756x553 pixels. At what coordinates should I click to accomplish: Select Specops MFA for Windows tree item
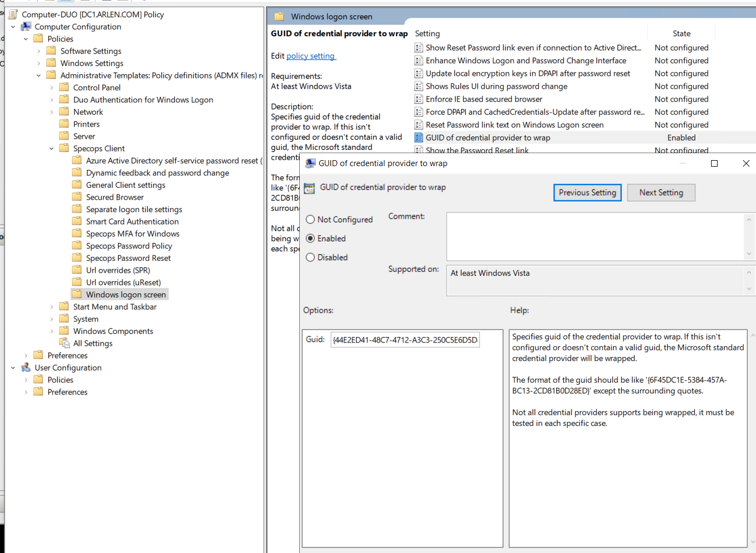[133, 234]
